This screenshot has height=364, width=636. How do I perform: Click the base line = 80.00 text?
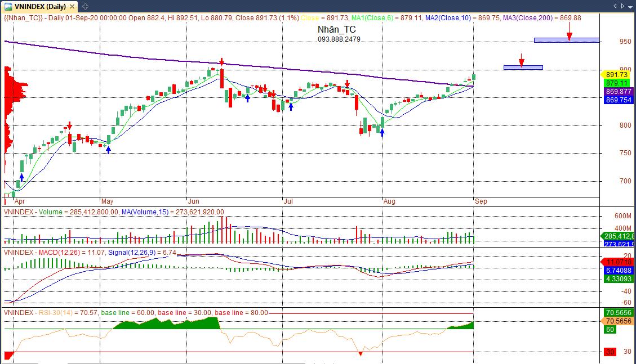point(241,313)
